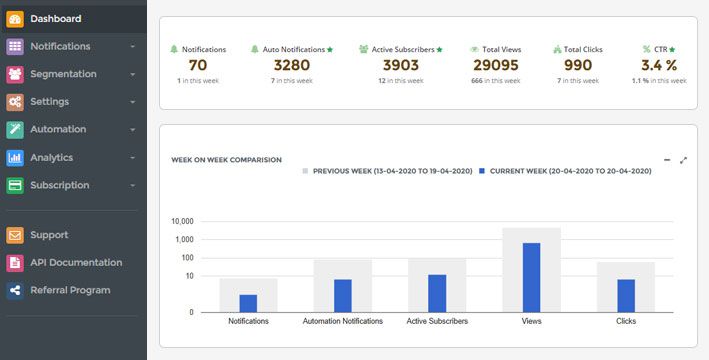The width and height of the screenshot is (709, 360).
Task: Expand the Settings menu arrow
Action: [x=132, y=102]
